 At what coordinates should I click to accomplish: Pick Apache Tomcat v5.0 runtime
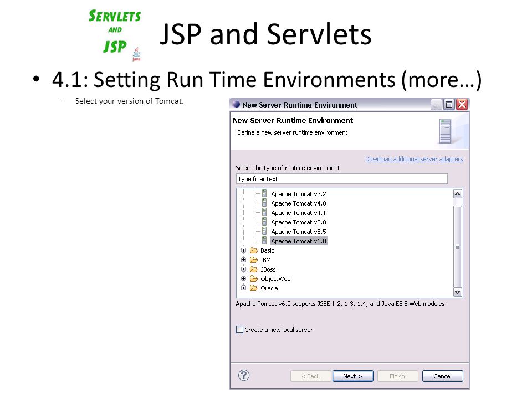pyautogui.click(x=299, y=222)
